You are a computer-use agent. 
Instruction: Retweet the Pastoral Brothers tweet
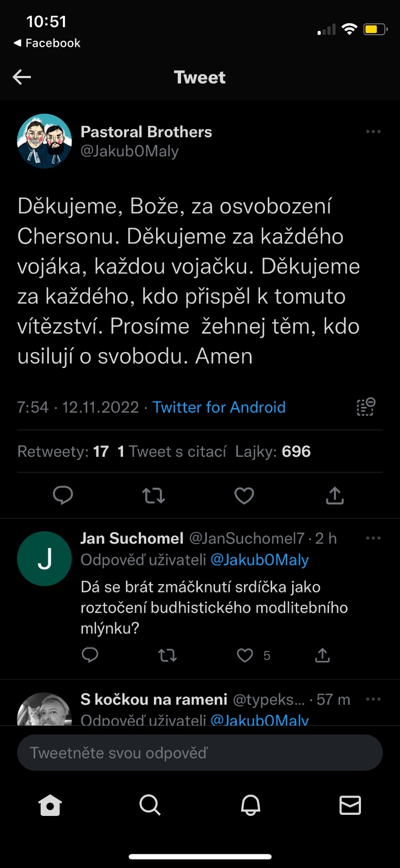click(153, 495)
